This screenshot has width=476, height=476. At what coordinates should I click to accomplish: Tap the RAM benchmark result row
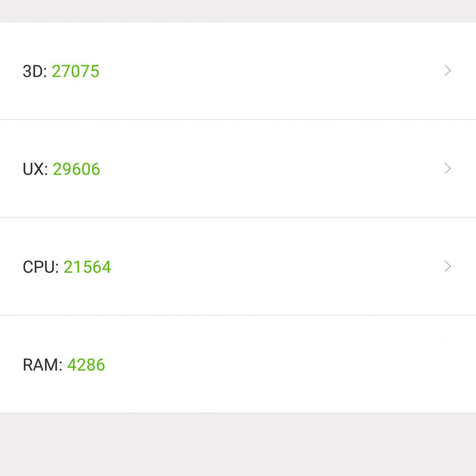(238, 364)
